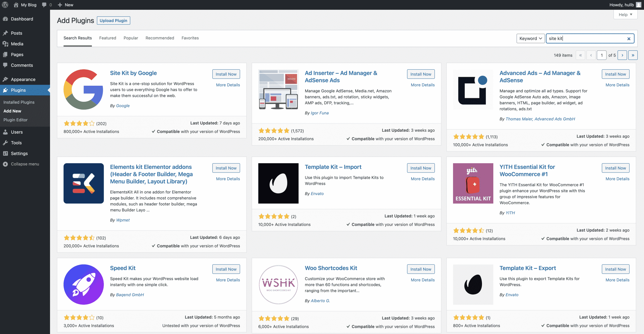Expand the Help panel
Image resolution: width=644 pixels, height=334 pixels.
point(625,15)
